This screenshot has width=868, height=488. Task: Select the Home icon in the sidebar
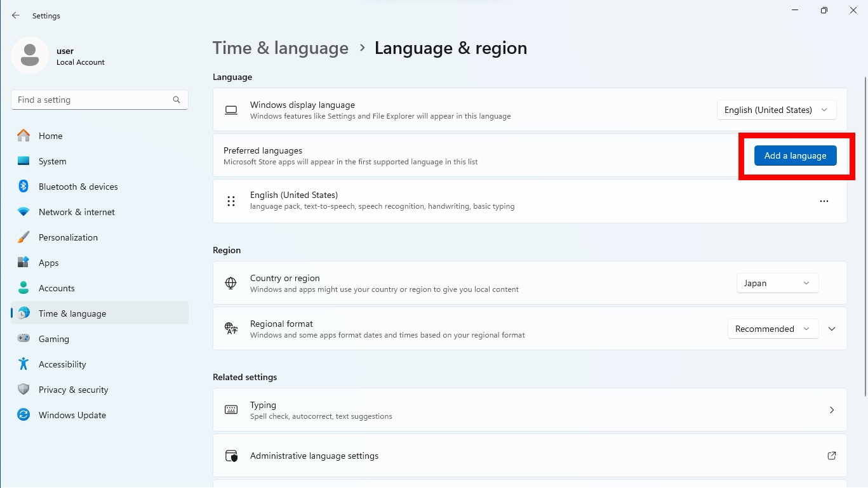point(23,135)
